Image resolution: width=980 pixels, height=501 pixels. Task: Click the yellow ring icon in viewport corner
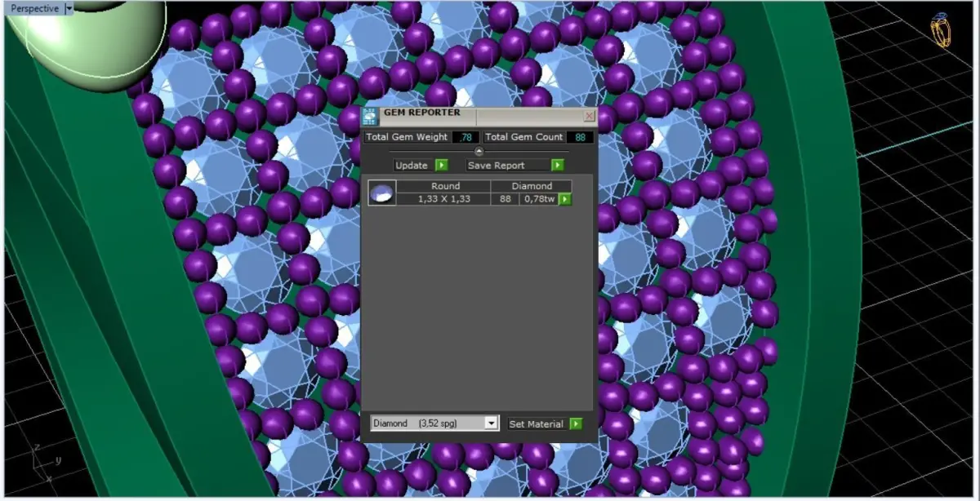tap(941, 30)
